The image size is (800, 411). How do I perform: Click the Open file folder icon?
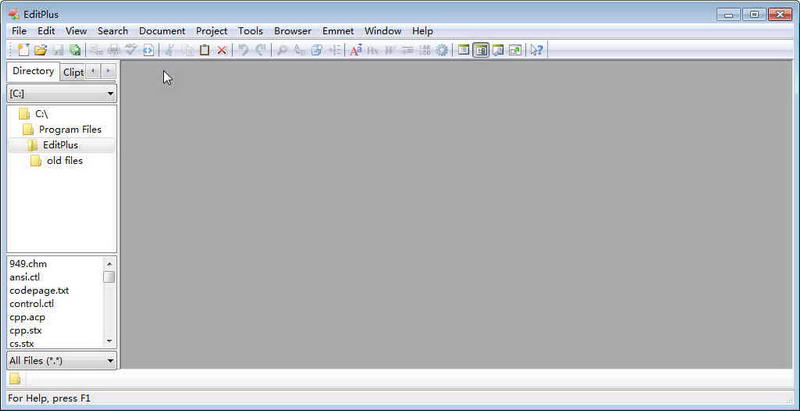coord(41,50)
